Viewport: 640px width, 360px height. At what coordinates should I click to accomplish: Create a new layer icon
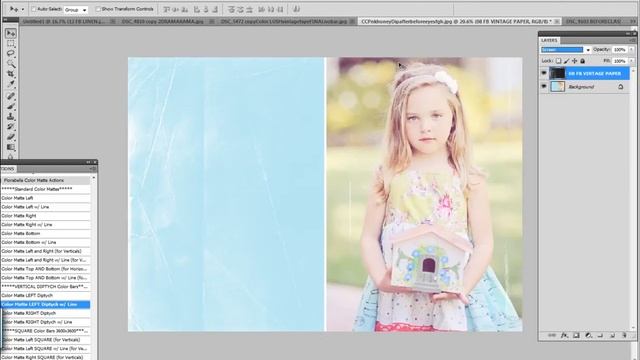coord(612,336)
